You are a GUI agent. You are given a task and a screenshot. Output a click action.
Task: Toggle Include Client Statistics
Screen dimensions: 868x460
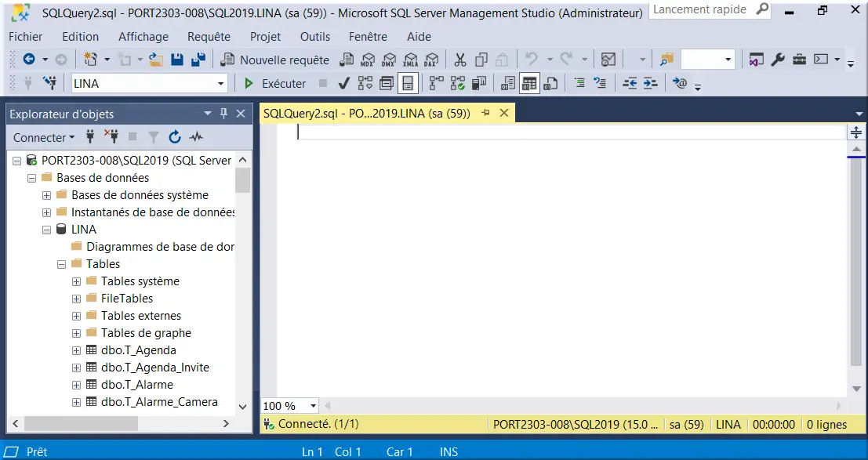(479, 83)
